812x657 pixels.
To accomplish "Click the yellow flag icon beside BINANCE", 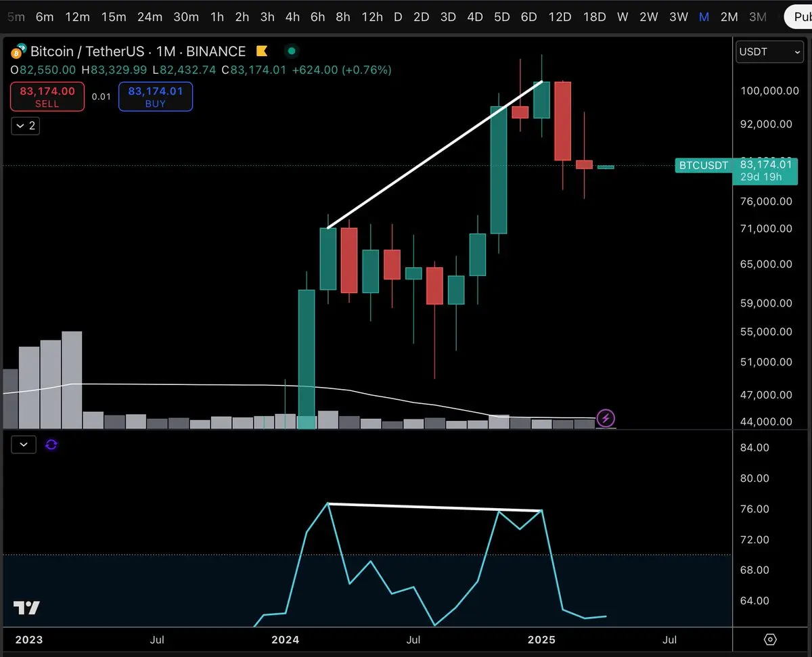I will pos(261,51).
